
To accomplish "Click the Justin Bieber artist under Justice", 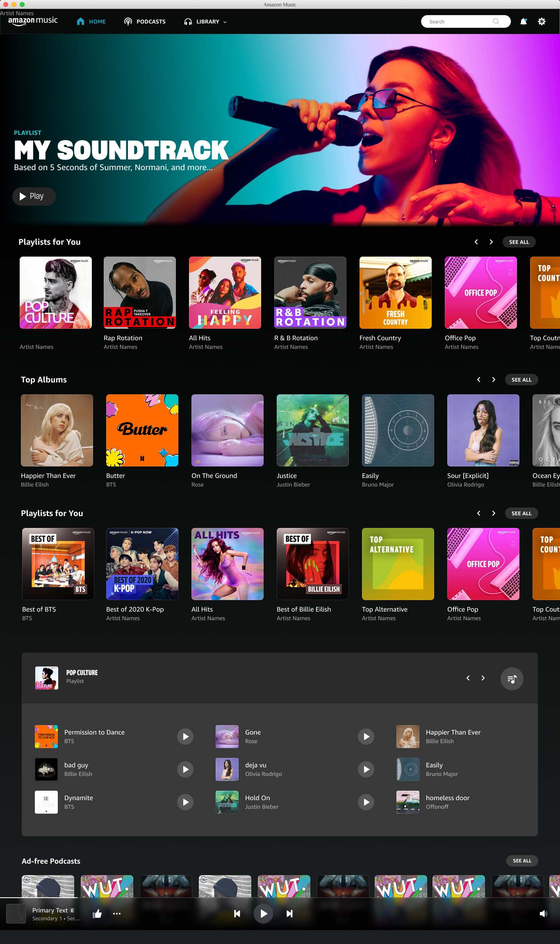I will (x=294, y=485).
